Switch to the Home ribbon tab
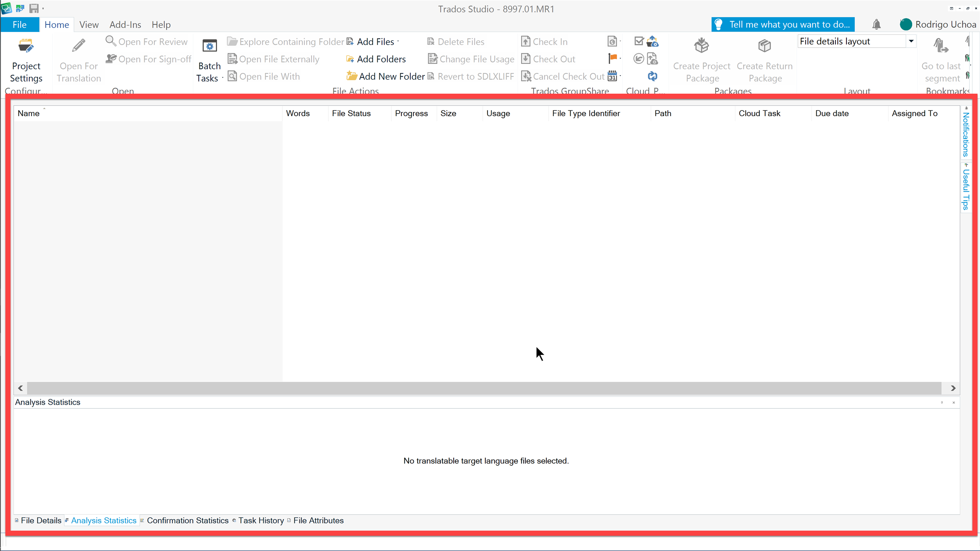The image size is (980, 551). [57, 25]
